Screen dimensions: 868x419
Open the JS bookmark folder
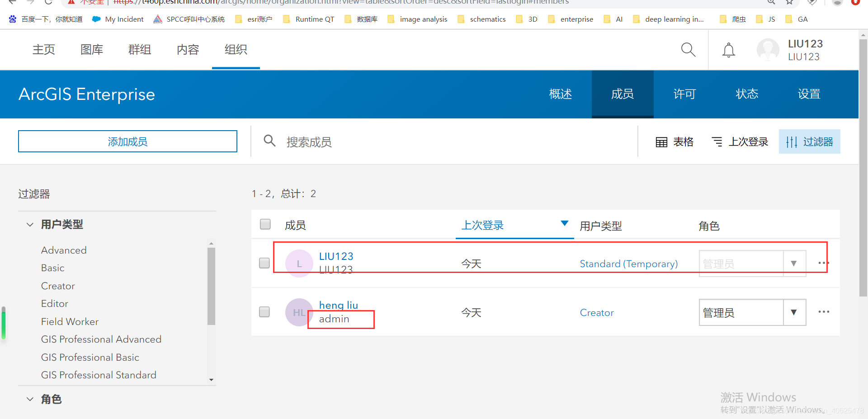[766, 19]
